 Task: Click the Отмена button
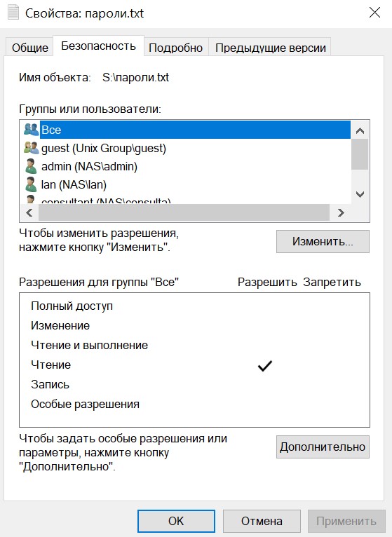[x=262, y=521]
